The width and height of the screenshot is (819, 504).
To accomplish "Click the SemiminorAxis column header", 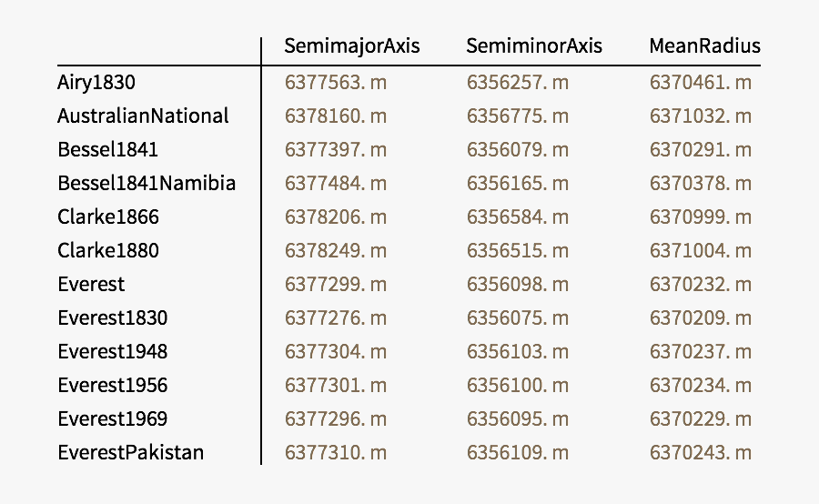I will click(534, 45).
